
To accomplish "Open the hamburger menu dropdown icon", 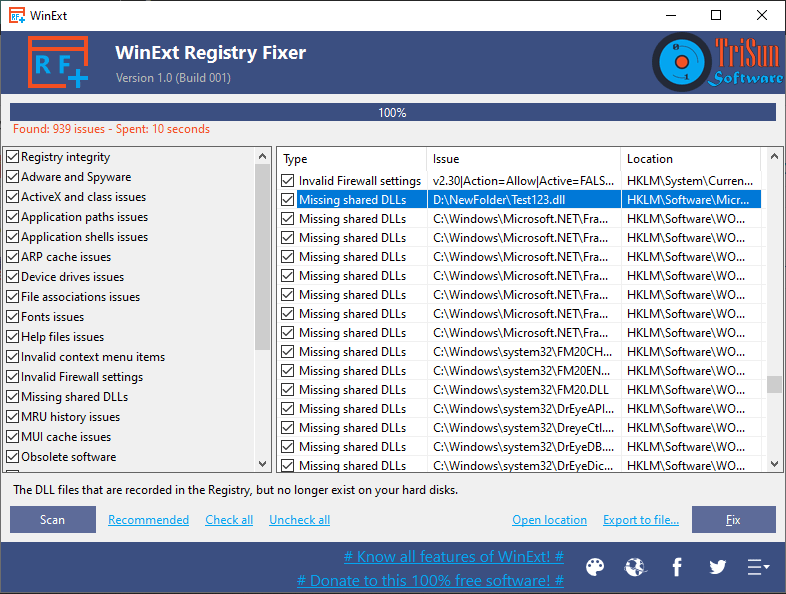I will [758, 567].
